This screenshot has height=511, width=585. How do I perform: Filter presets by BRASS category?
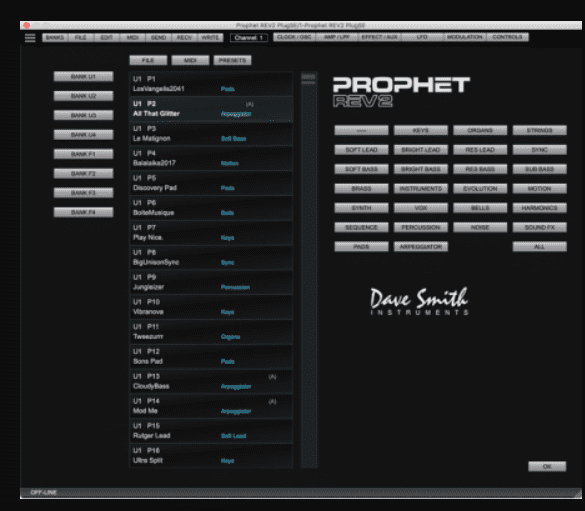[x=361, y=188]
